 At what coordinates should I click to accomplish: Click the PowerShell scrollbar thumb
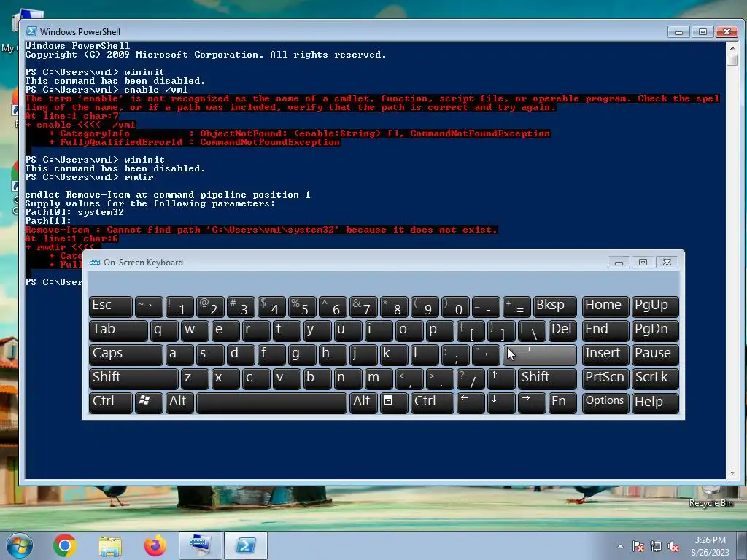[732, 61]
